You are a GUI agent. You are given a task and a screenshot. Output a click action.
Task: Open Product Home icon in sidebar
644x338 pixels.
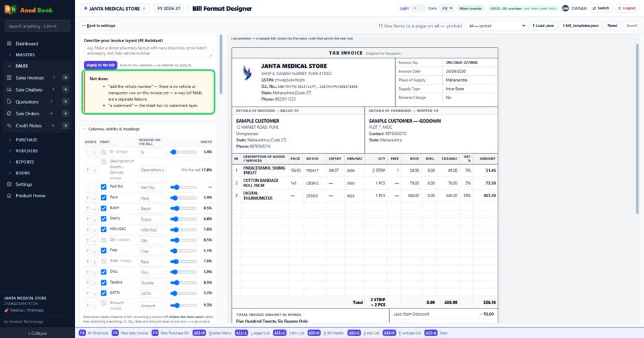[9, 195]
